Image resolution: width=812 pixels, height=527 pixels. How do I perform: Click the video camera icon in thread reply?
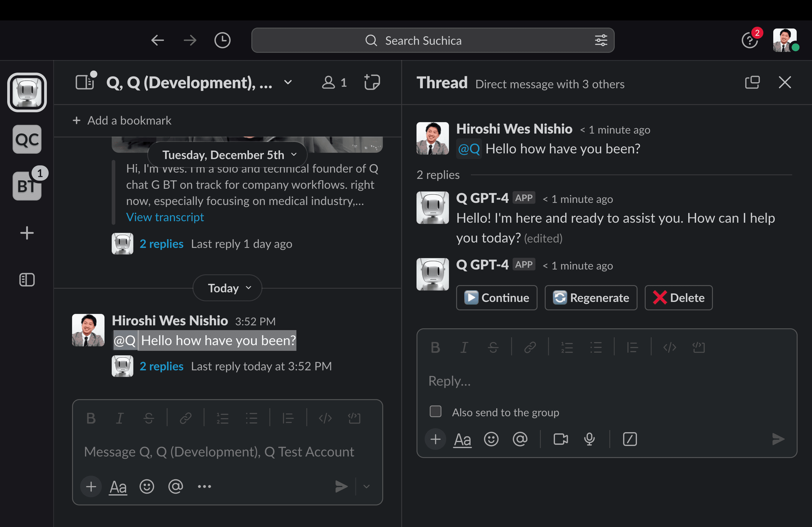click(x=560, y=439)
